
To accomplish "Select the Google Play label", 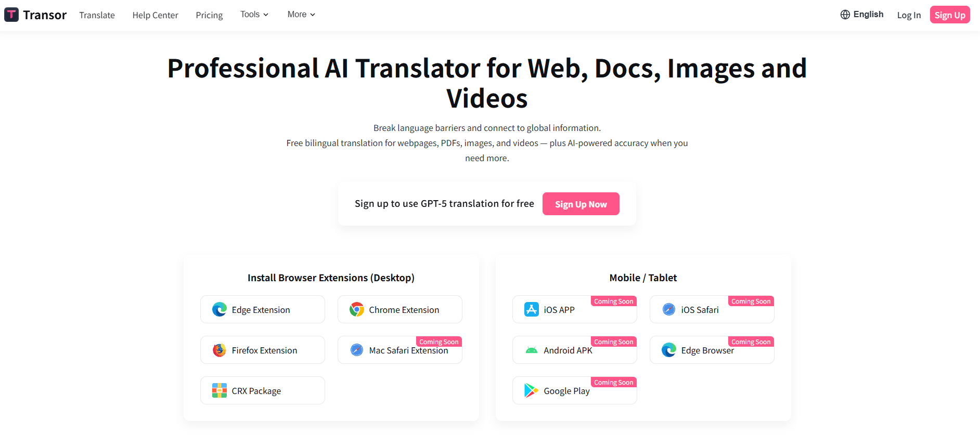I will click(x=566, y=391).
